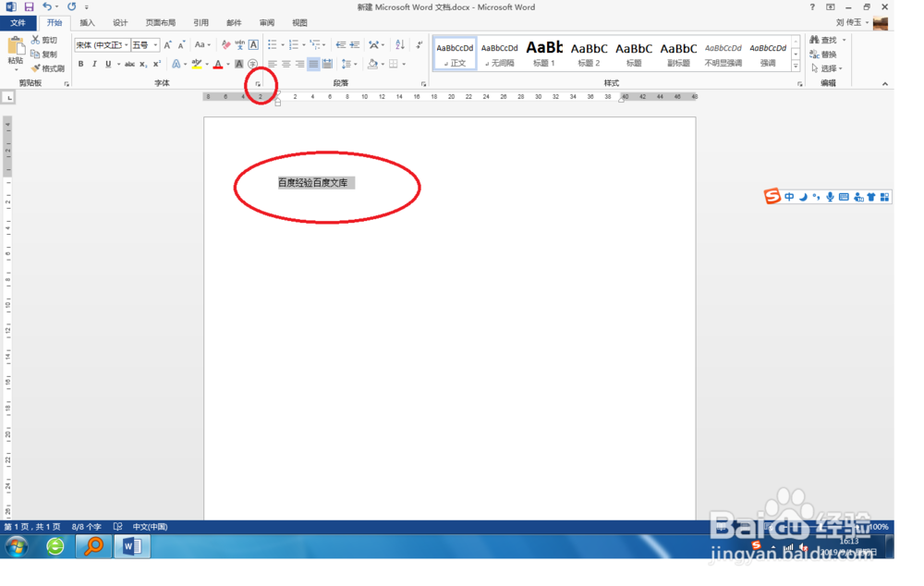Click the Shading paint bucket icon

[372, 64]
